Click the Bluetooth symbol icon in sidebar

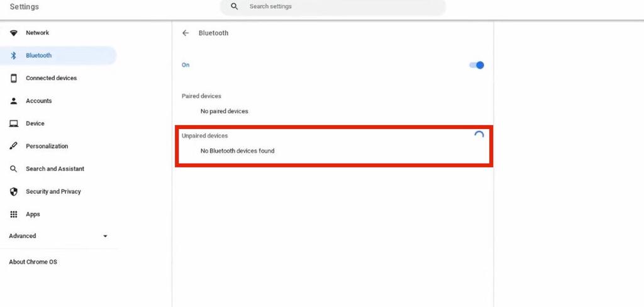[x=14, y=55]
